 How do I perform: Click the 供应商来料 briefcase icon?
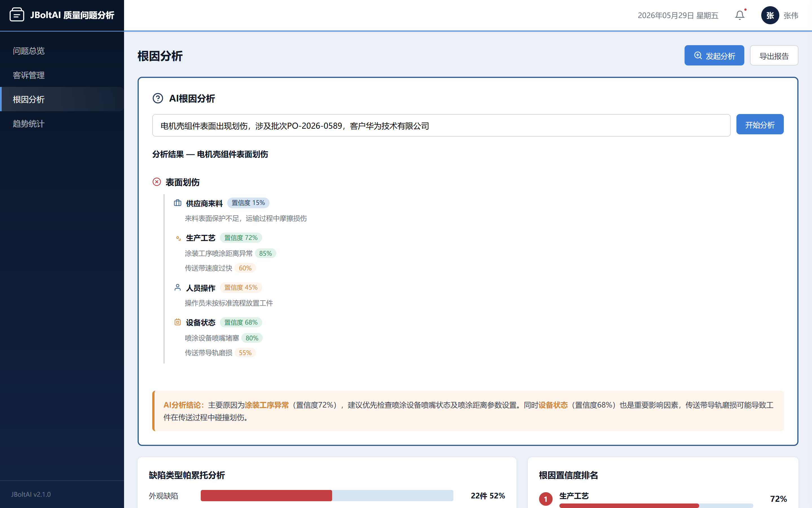[x=178, y=203]
